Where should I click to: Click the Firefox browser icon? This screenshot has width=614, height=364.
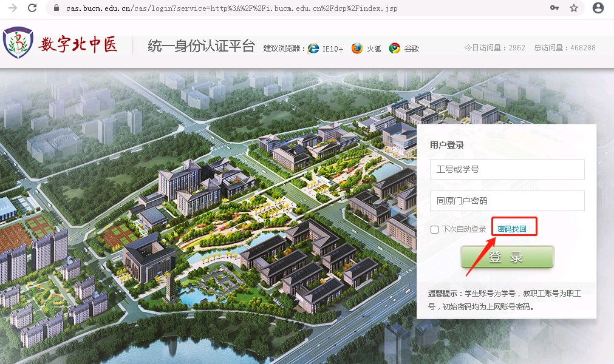(357, 49)
